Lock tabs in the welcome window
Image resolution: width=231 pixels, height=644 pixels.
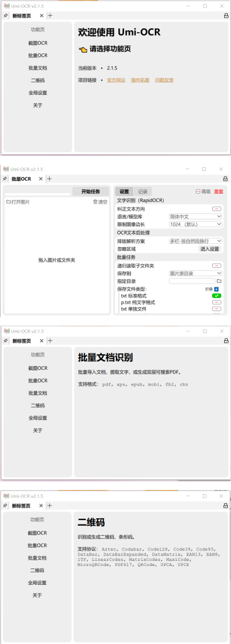coord(226,16)
